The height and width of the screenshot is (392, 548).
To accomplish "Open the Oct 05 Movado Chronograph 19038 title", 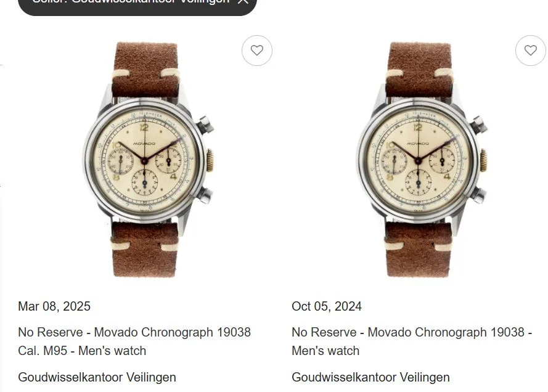I will 412,341.
